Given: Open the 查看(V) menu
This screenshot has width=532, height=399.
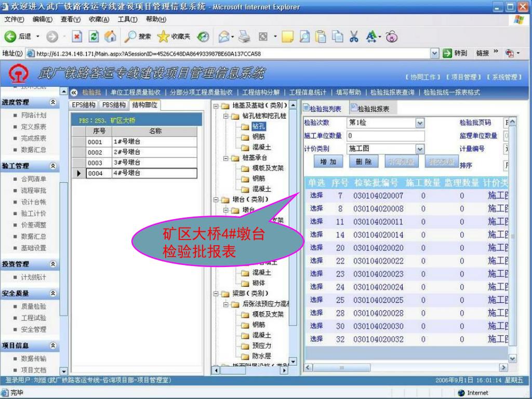Looking at the screenshot, I should coord(71,19).
